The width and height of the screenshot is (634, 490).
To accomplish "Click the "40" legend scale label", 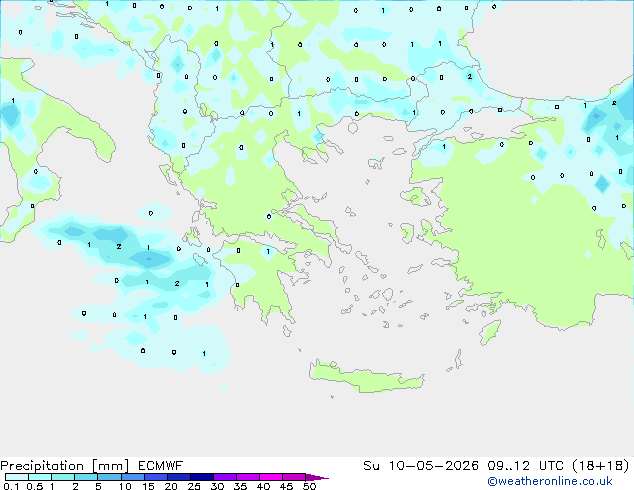I will click(x=263, y=486).
